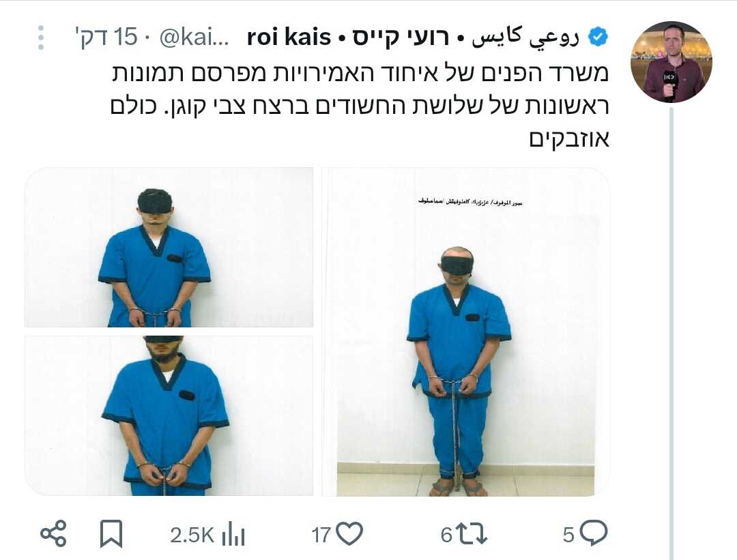
Task: Open top-left photo of handcuffed suspect
Action: [x=169, y=247]
